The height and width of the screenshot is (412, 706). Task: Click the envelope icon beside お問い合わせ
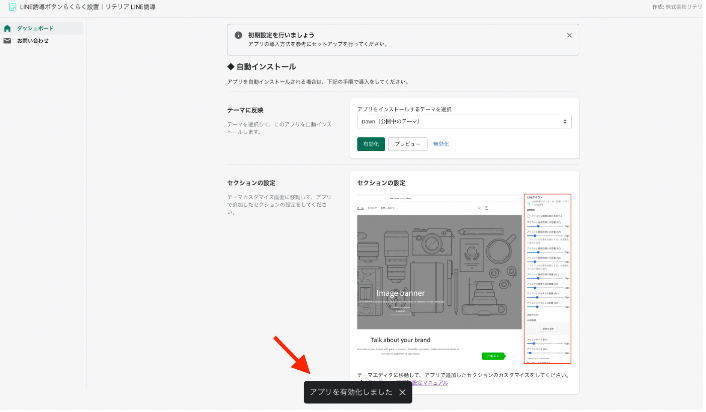[7, 41]
